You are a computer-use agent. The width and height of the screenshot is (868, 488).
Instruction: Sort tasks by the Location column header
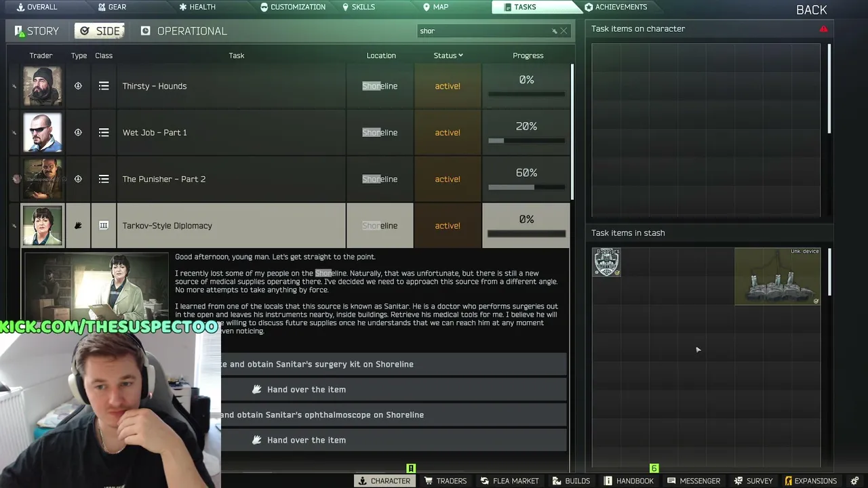[x=381, y=56]
